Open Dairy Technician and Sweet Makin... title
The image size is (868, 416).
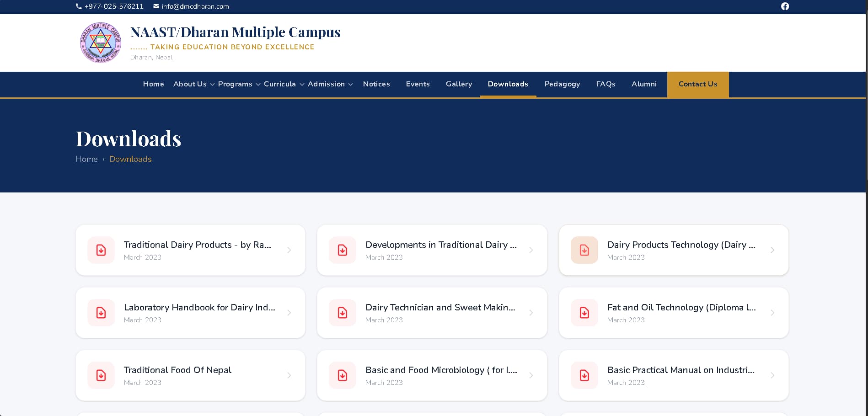[440, 308]
